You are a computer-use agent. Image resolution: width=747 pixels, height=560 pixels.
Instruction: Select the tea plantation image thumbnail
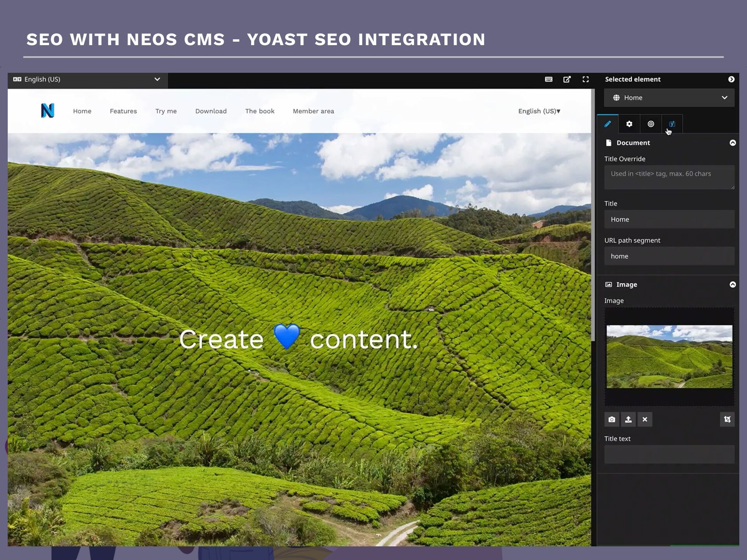click(669, 357)
